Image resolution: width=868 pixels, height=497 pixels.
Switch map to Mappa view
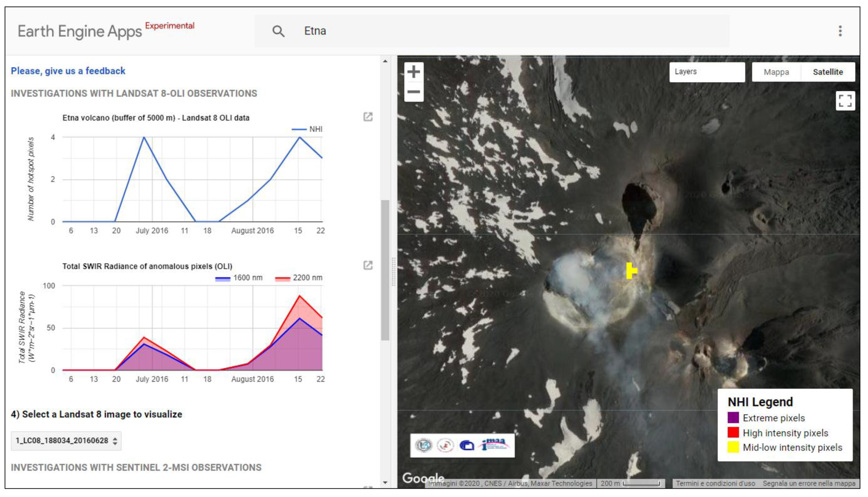(776, 72)
